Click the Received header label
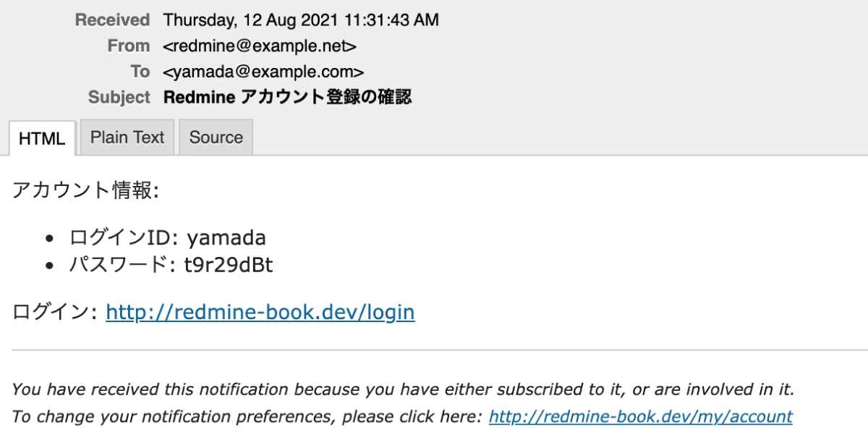The width and height of the screenshot is (868, 448). 112,20
